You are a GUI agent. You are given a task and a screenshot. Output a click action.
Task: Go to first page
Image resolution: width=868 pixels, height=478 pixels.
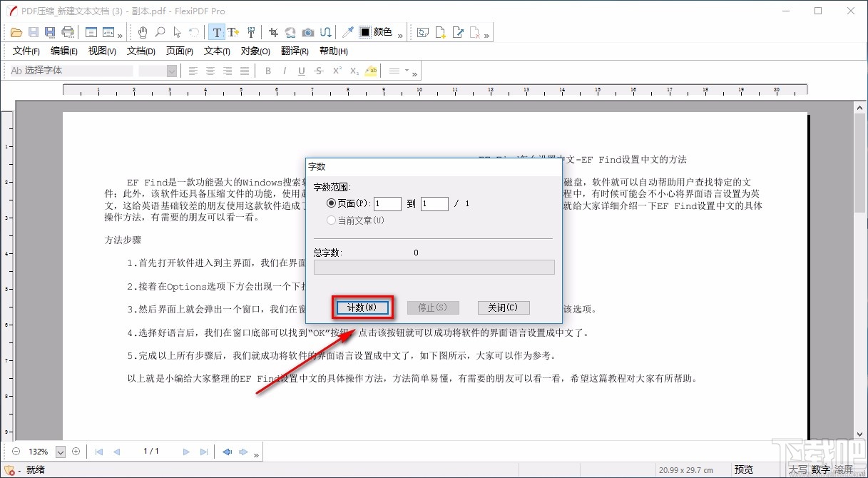[x=99, y=452]
